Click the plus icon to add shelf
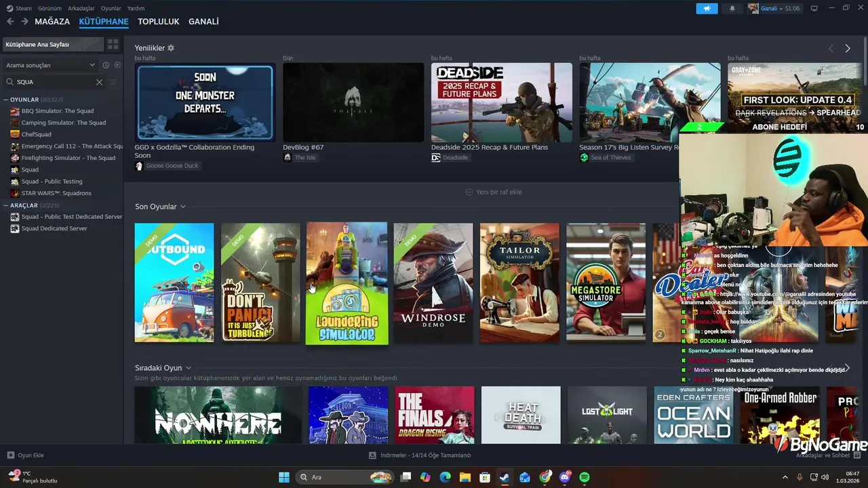The image size is (868, 488). 469,192
